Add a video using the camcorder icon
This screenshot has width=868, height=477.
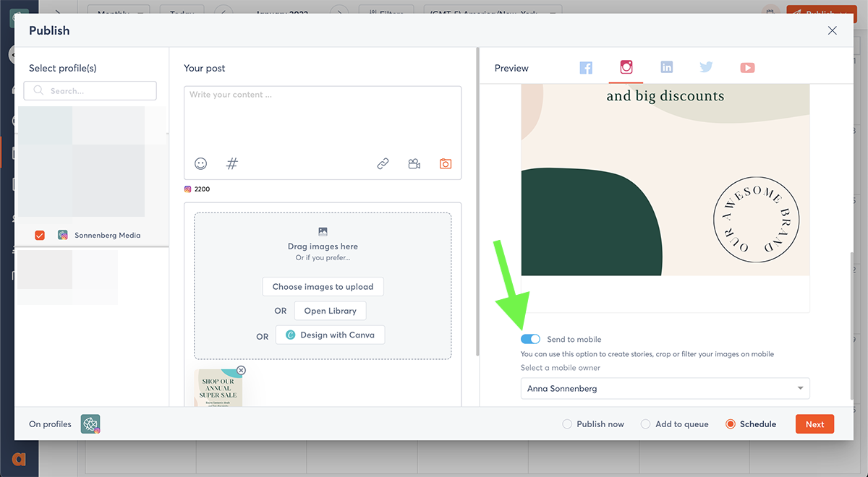(414, 164)
